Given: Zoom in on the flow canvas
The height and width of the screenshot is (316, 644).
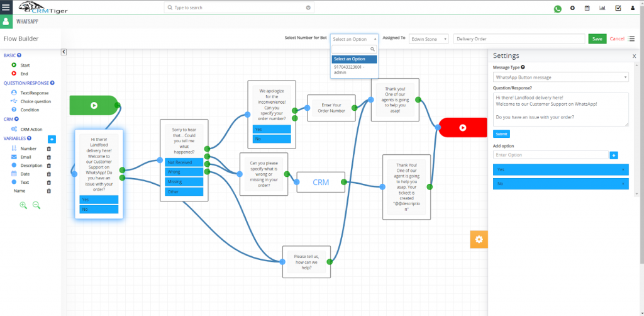Looking at the screenshot, I should tap(23, 205).
